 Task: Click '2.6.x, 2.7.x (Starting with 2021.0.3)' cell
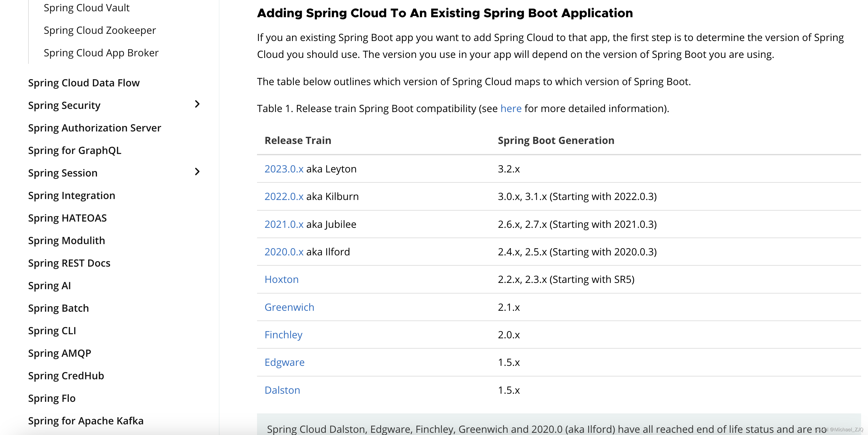pos(577,224)
